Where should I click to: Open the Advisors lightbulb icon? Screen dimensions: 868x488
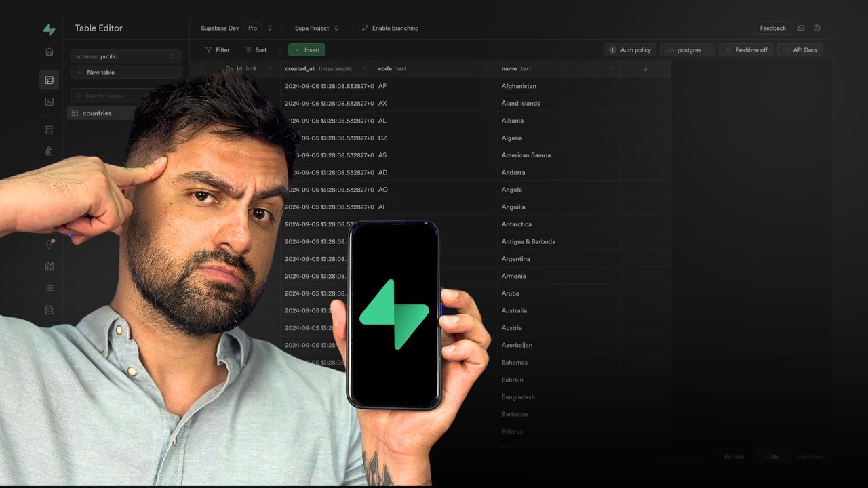49,244
